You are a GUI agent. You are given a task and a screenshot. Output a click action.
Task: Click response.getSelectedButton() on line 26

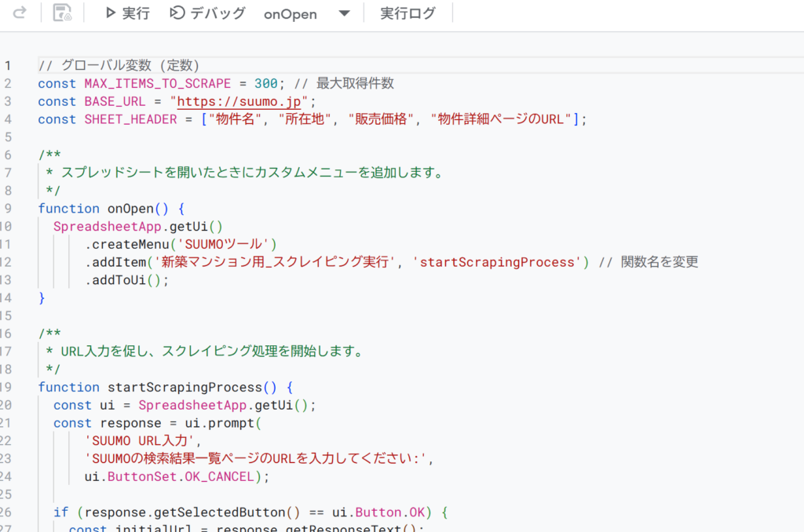192,512
